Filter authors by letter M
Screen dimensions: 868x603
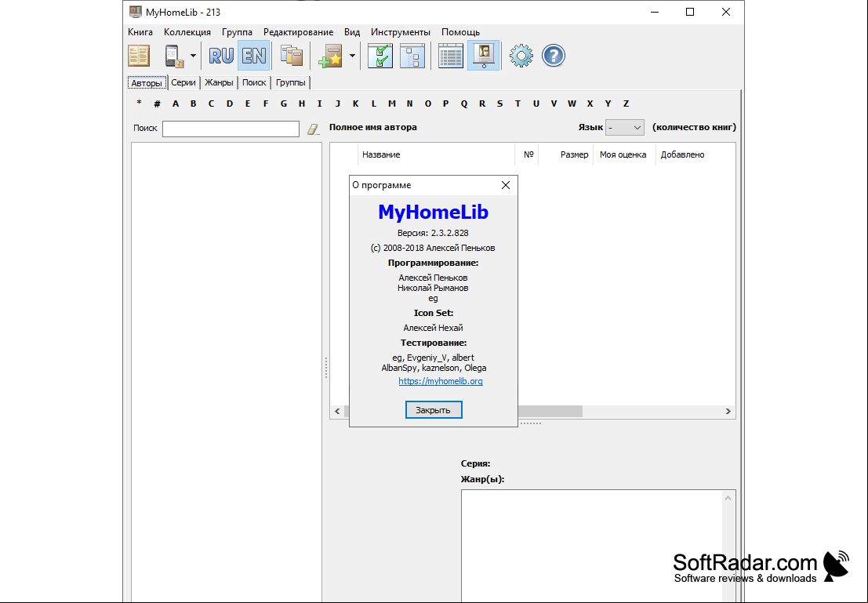[392, 104]
